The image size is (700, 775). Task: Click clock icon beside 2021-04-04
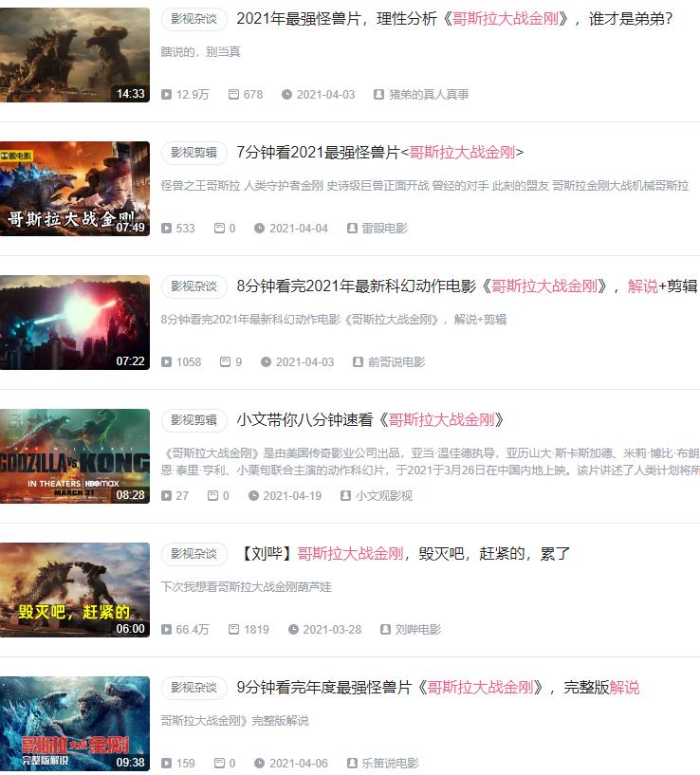pos(259,229)
